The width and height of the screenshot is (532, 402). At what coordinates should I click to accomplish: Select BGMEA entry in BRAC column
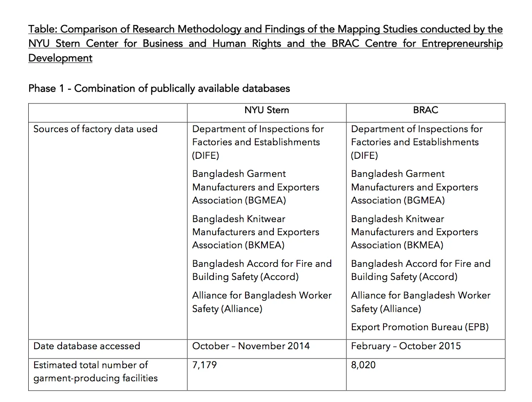[415, 187]
